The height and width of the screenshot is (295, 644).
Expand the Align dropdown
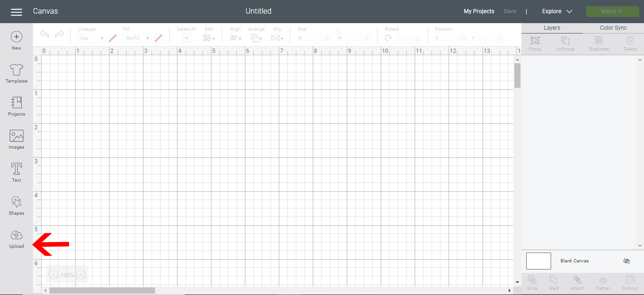pos(236,38)
